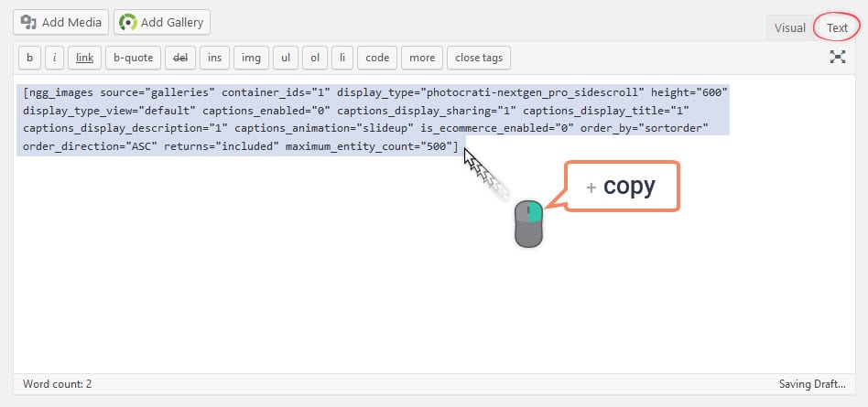Insert a hyperlink with link button
Viewport: 868px width, 407px height.
pos(85,58)
